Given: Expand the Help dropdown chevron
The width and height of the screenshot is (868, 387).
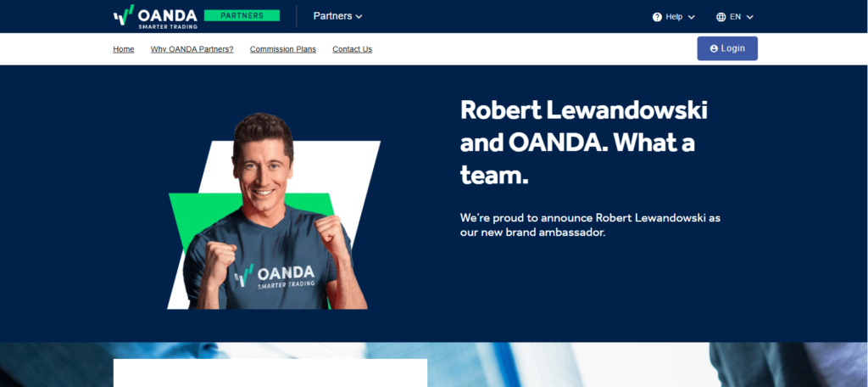Looking at the screenshot, I should tap(691, 17).
